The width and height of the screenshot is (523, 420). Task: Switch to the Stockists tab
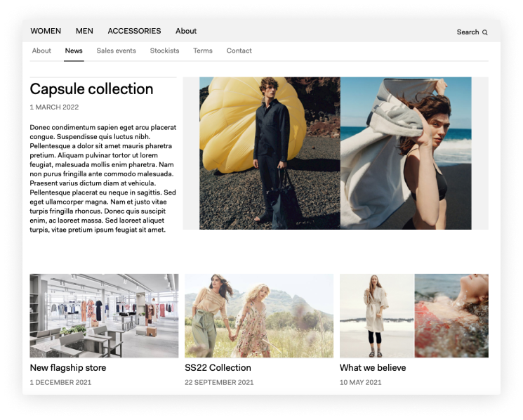(164, 51)
